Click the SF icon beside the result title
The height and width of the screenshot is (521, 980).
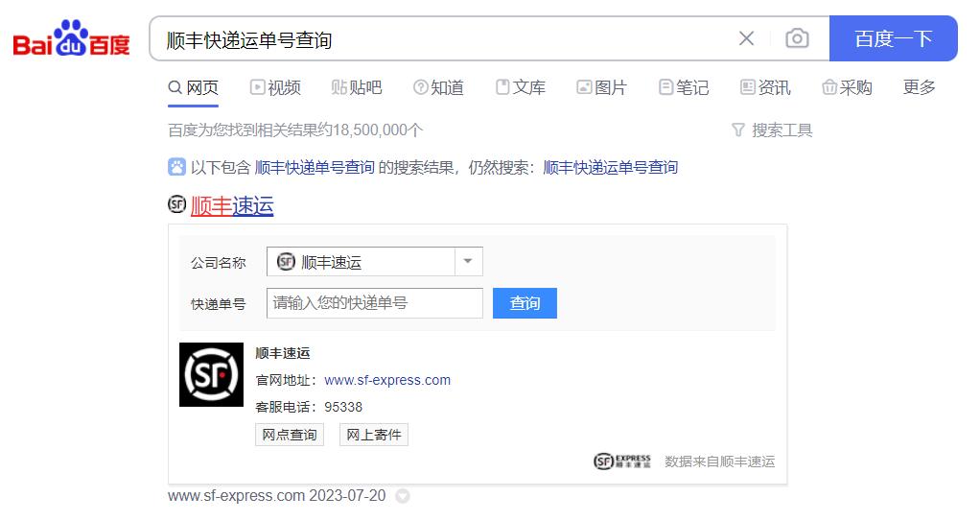coord(176,204)
